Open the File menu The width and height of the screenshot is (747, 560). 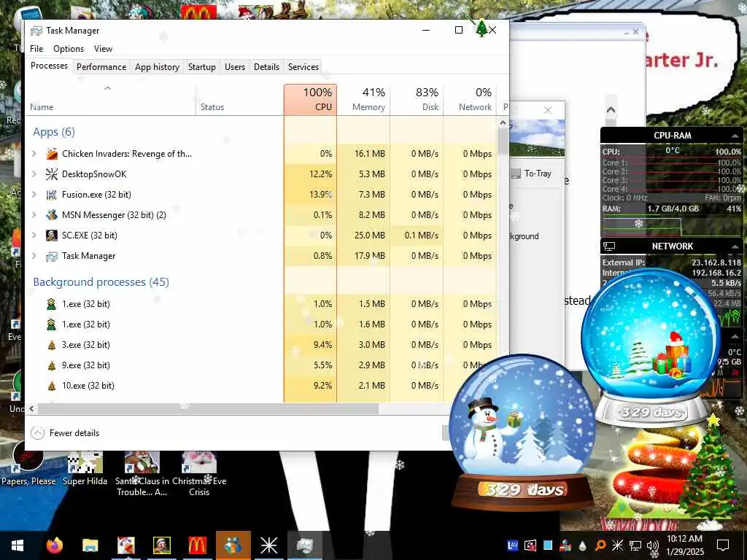[x=36, y=49]
